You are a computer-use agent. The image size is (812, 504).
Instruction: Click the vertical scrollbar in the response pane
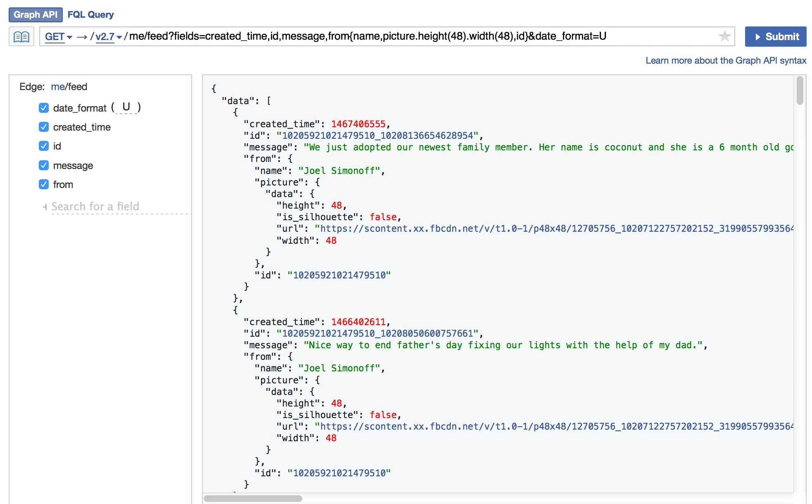coord(800,91)
